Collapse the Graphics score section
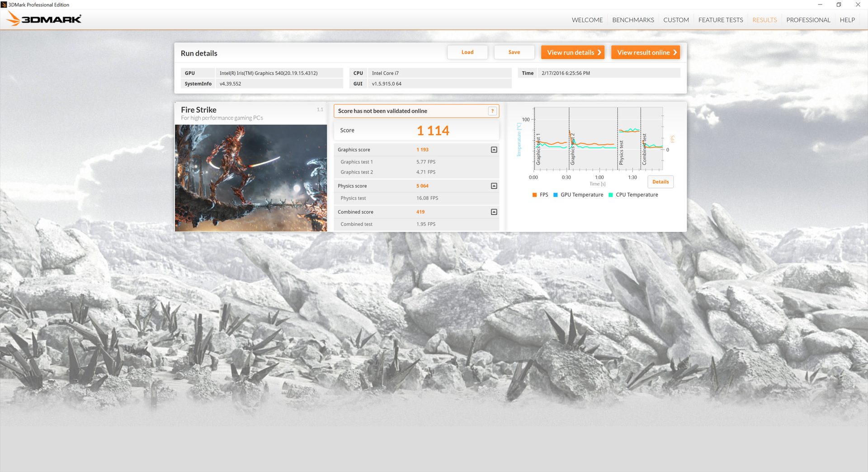 [x=494, y=150]
